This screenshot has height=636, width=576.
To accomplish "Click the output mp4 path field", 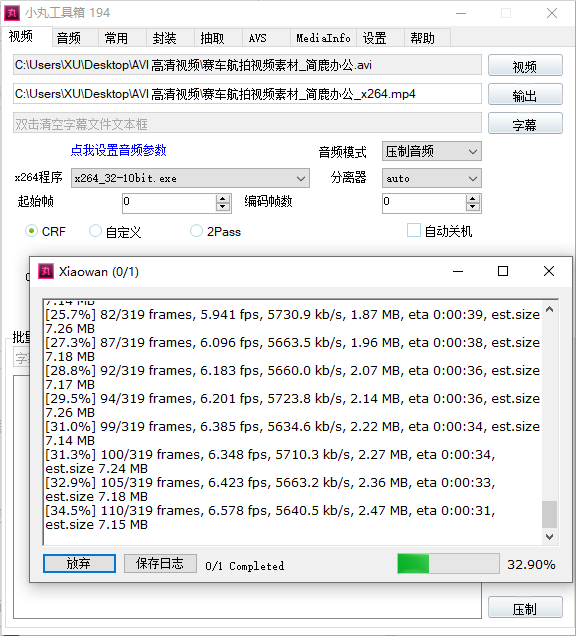I will tap(247, 94).
